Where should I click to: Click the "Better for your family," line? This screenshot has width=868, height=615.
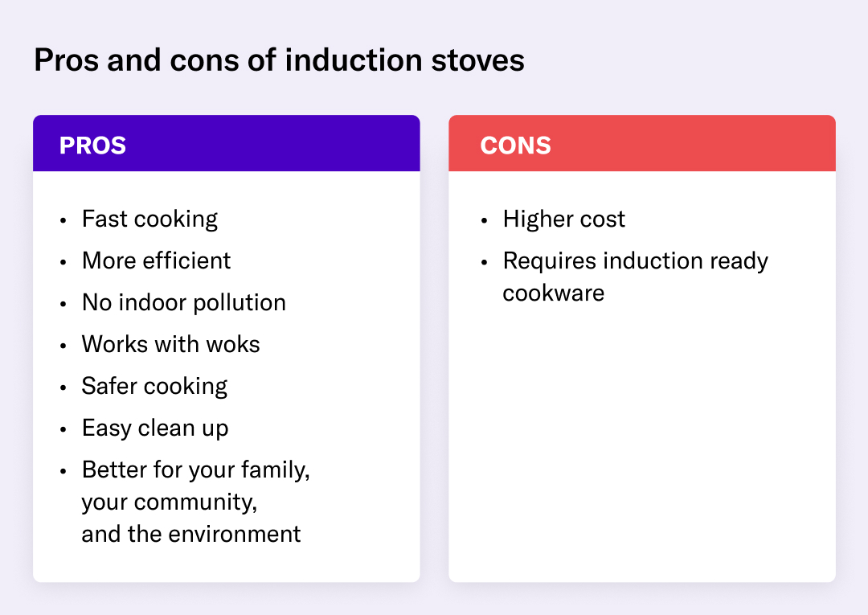click(195, 470)
